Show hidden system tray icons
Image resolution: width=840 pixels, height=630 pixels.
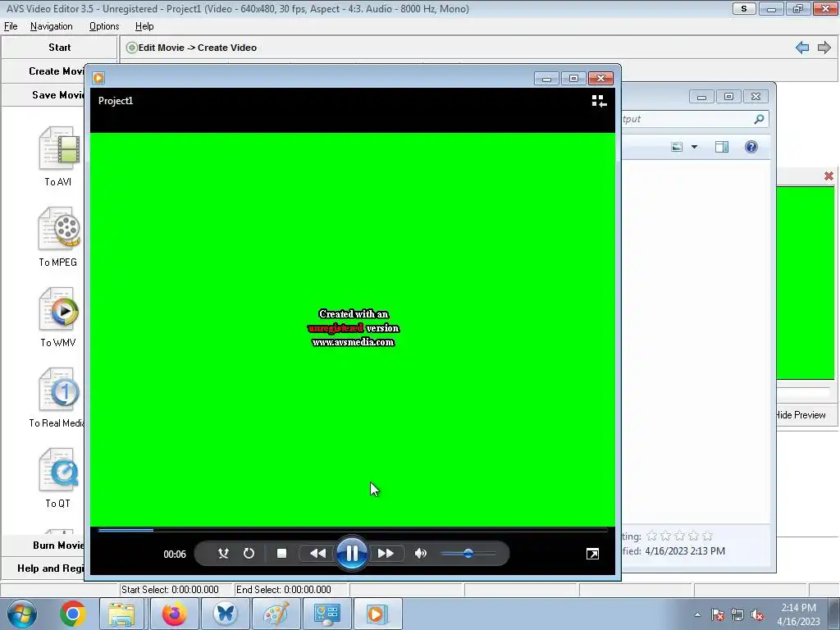[x=697, y=614]
